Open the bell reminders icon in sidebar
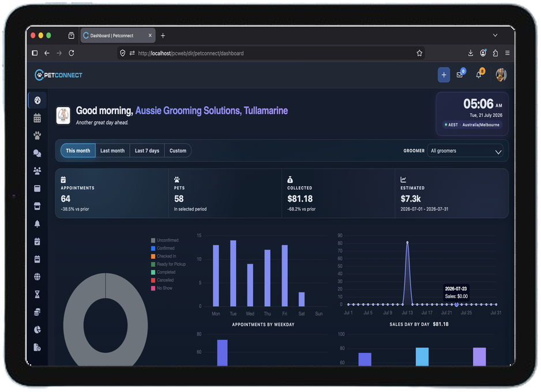This screenshot has width=541, height=392. (37, 224)
